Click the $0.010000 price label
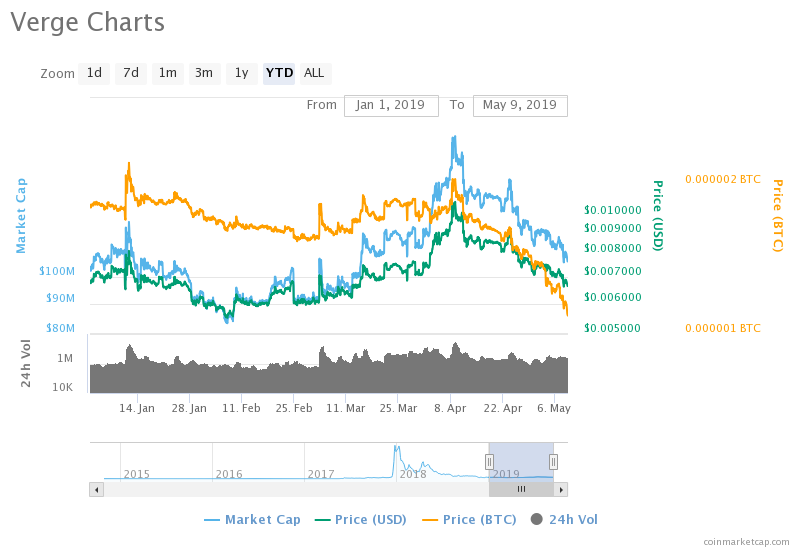 tap(613, 210)
